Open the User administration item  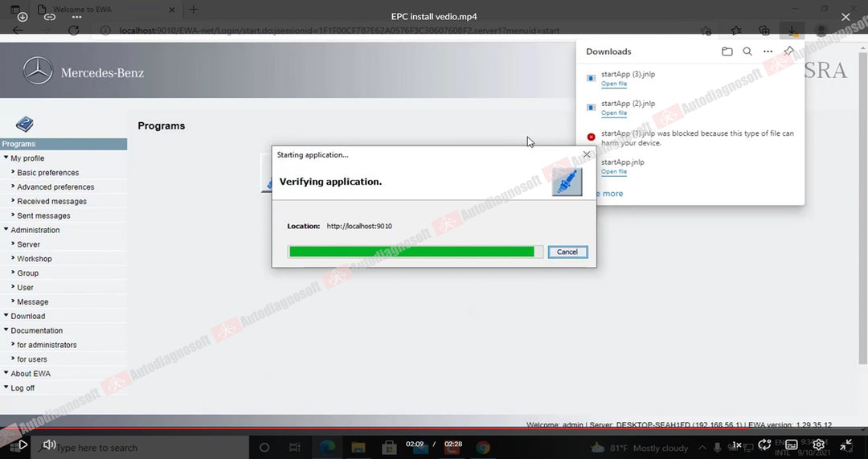point(25,288)
